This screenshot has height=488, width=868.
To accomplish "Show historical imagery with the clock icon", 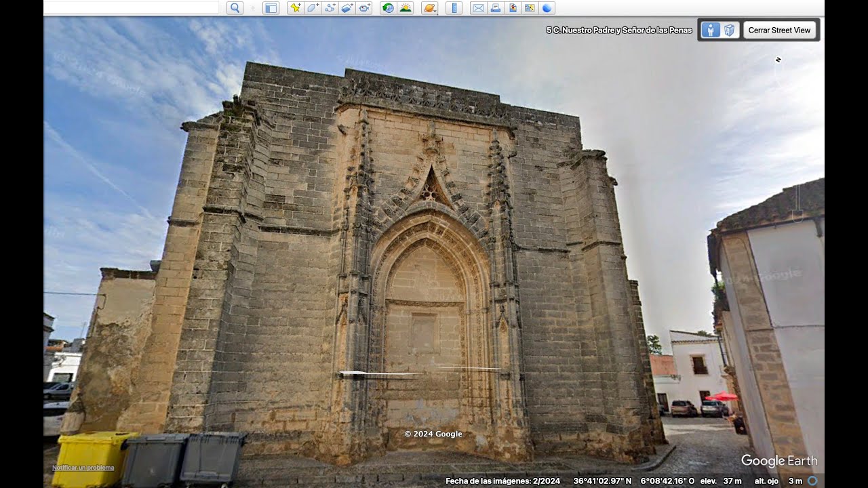I will 388,8.
